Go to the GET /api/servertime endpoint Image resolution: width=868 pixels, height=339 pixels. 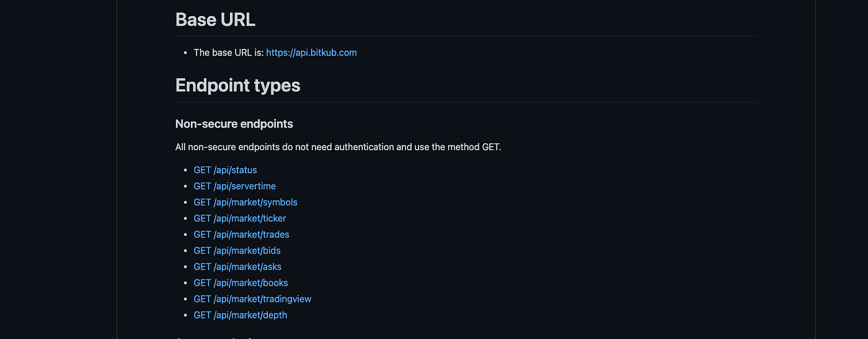click(x=234, y=186)
